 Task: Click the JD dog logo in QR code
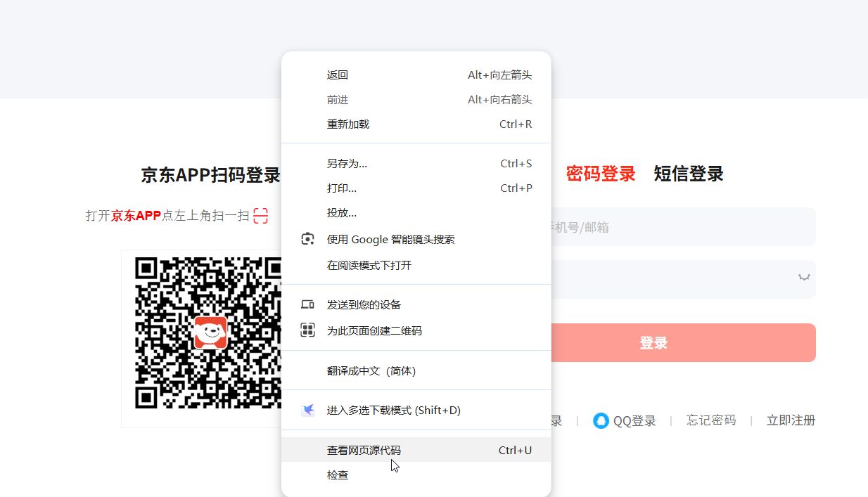click(x=210, y=333)
